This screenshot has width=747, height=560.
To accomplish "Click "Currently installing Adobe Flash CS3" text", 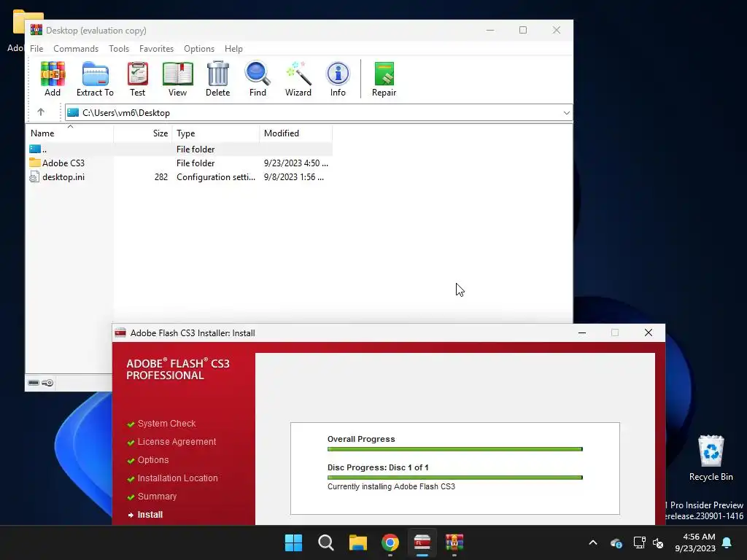I will (x=391, y=486).
